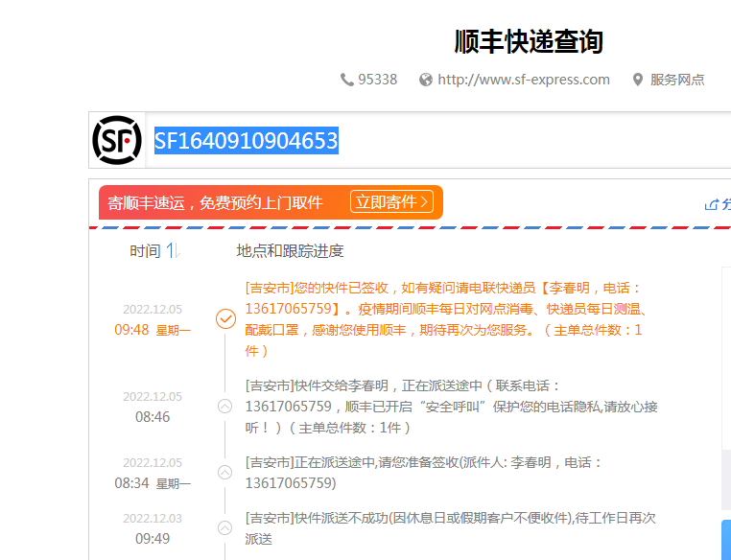Image resolution: width=731 pixels, height=560 pixels.
Task: Click the timeline marker for 09:49 entry
Action: [x=224, y=527]
